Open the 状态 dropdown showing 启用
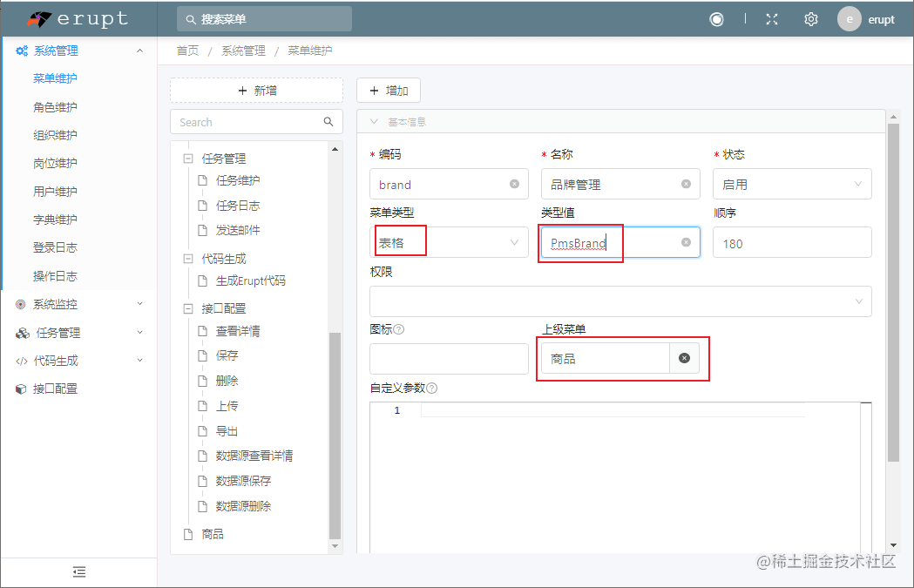Viewport: 914px width, 588px height. click(792, 184)
